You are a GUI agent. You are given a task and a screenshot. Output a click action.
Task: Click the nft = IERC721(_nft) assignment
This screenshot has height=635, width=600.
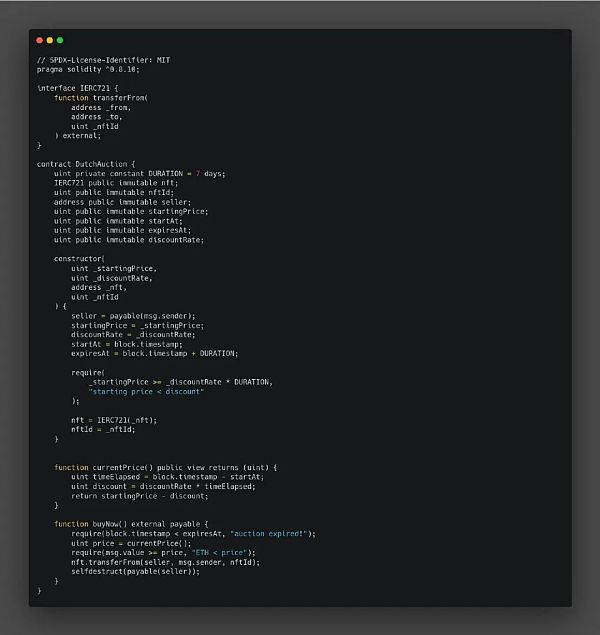pos(114,419)
